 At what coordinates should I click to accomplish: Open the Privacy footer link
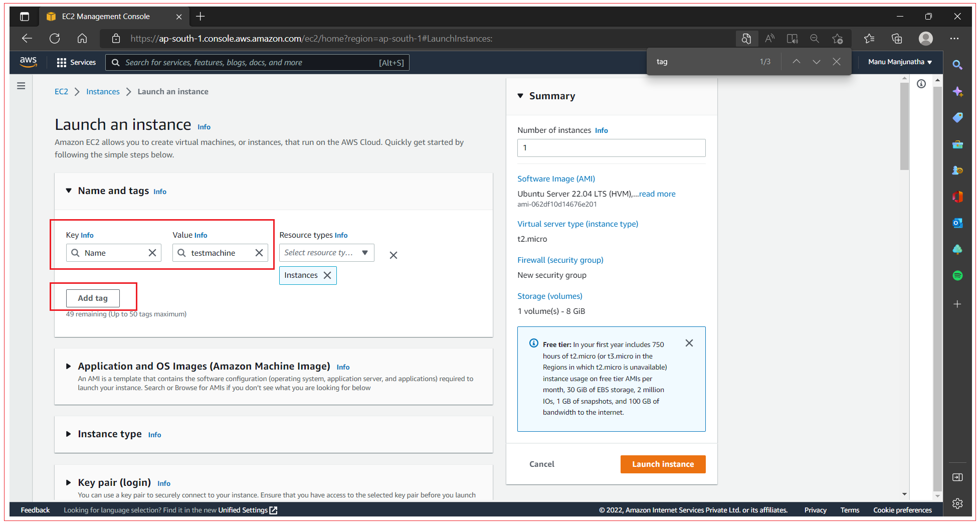[816, 510]
